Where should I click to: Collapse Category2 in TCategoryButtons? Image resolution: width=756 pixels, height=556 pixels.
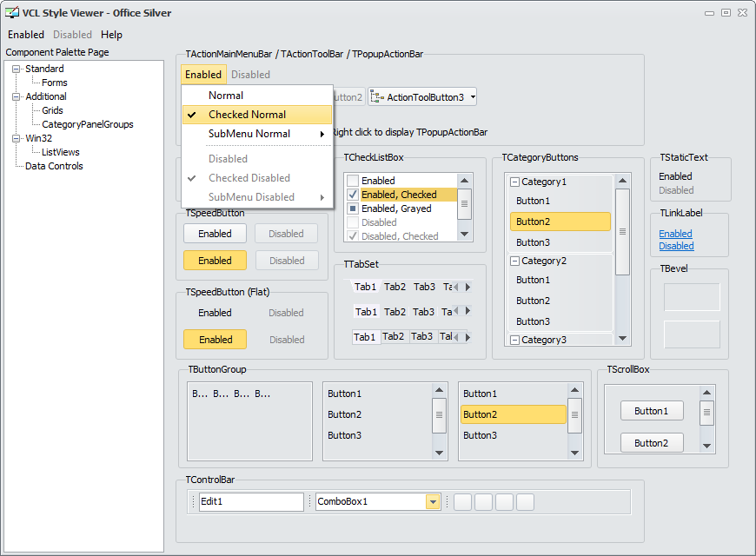pyautogui.click(x=515, y=261)
